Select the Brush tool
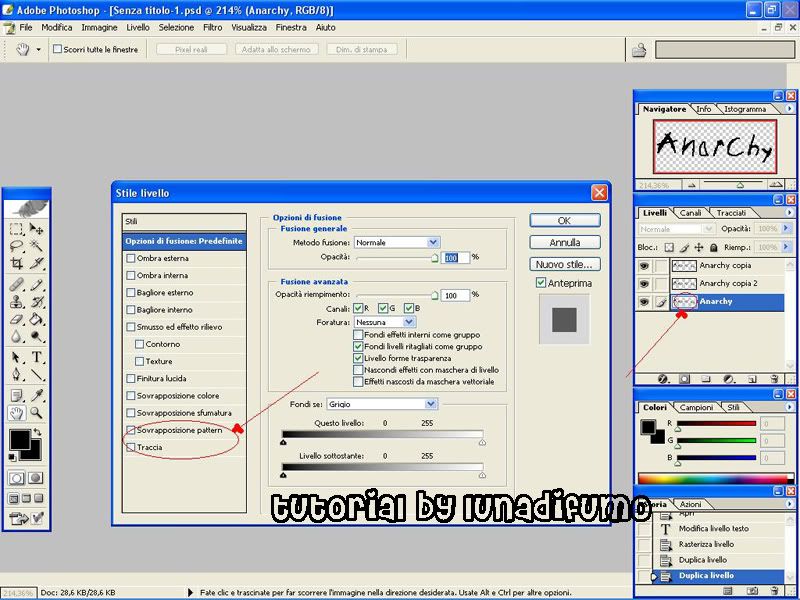800x600 pixels. point(36,284)
